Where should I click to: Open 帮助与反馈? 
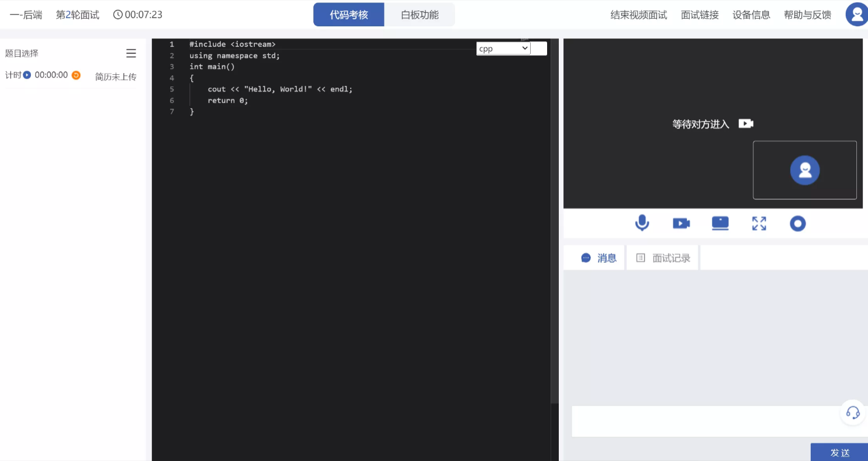807,15
